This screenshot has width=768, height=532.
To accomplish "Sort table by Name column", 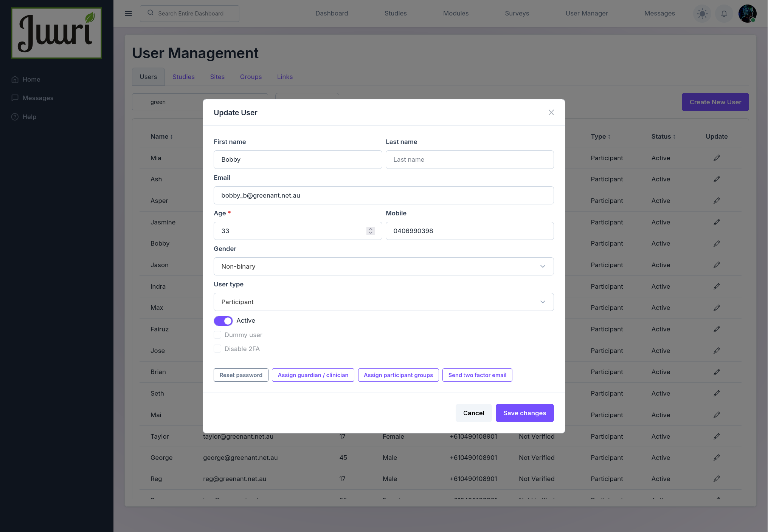I will click(x=161, y=136).
